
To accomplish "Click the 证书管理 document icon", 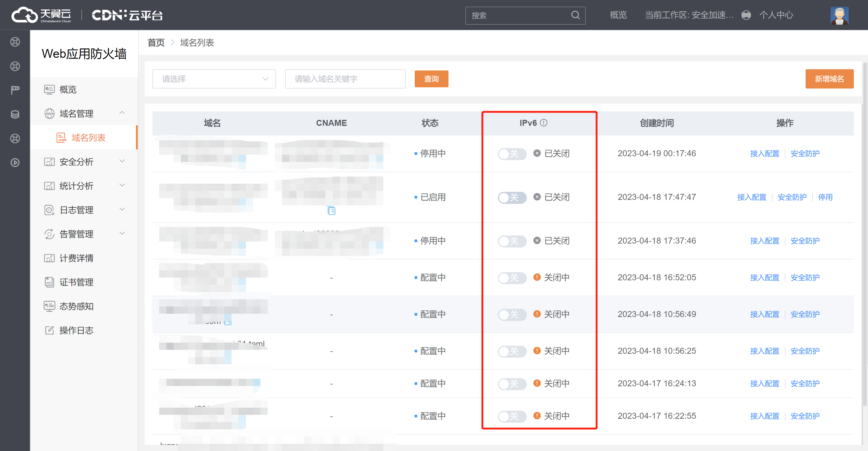I will tap(49, 282).
